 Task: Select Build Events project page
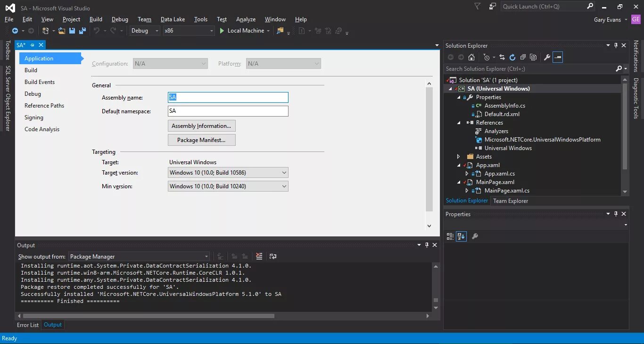pyautogui.click(x=40, y=82)
